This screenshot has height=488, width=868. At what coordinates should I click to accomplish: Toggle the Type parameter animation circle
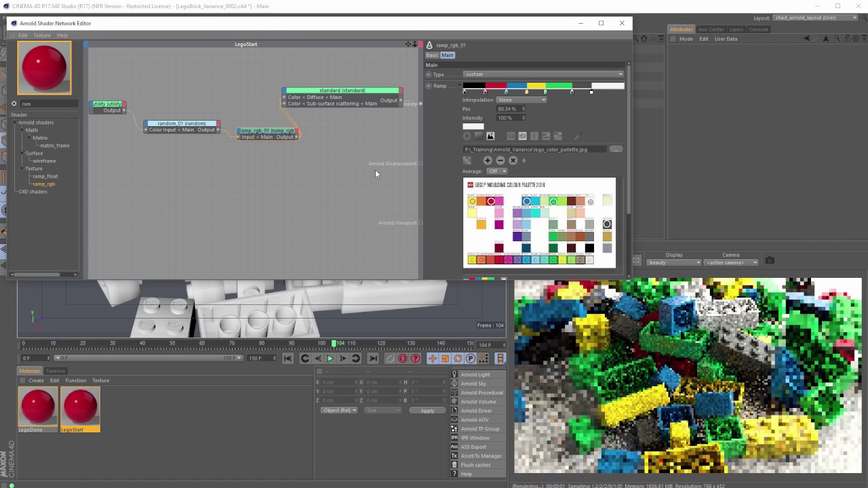pyautogui.click(x=429, y=75)
